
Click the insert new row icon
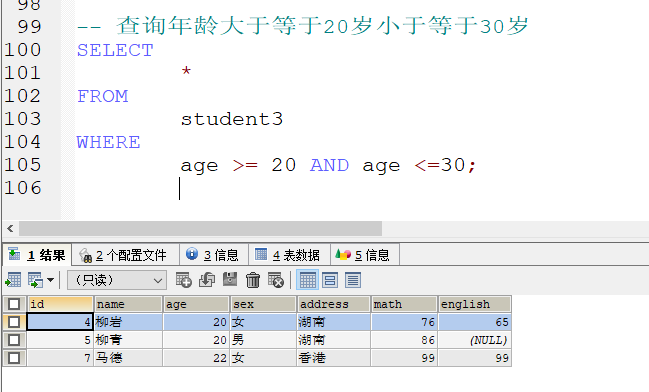183,280
